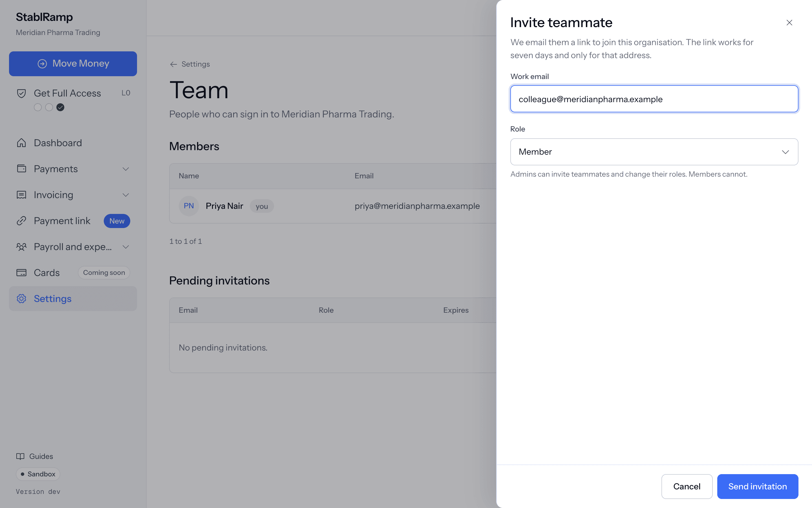Screen dimensions: 812x508
Task: Click the checked third access step circle
Action: click(60, 107)
